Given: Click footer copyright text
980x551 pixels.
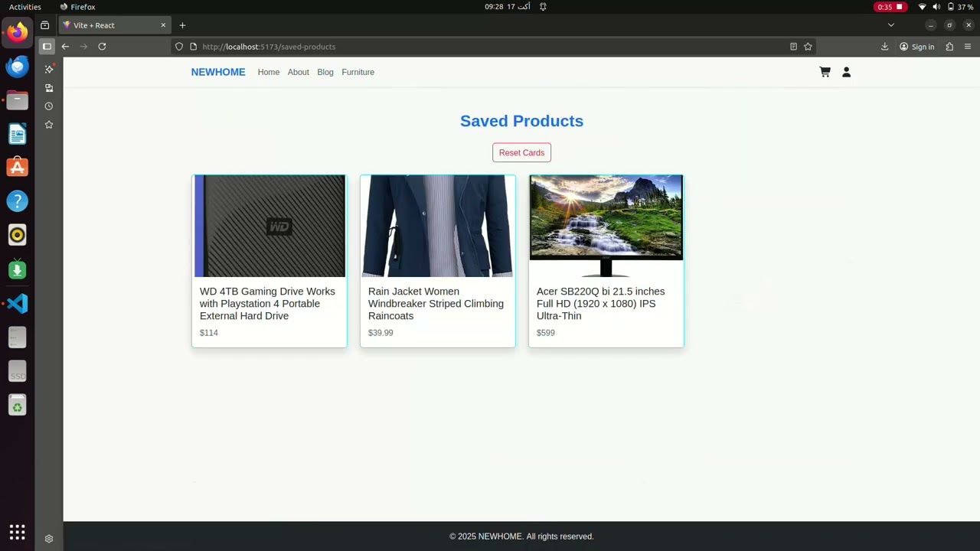Looking at the screenshot, I should coord(521,536).
